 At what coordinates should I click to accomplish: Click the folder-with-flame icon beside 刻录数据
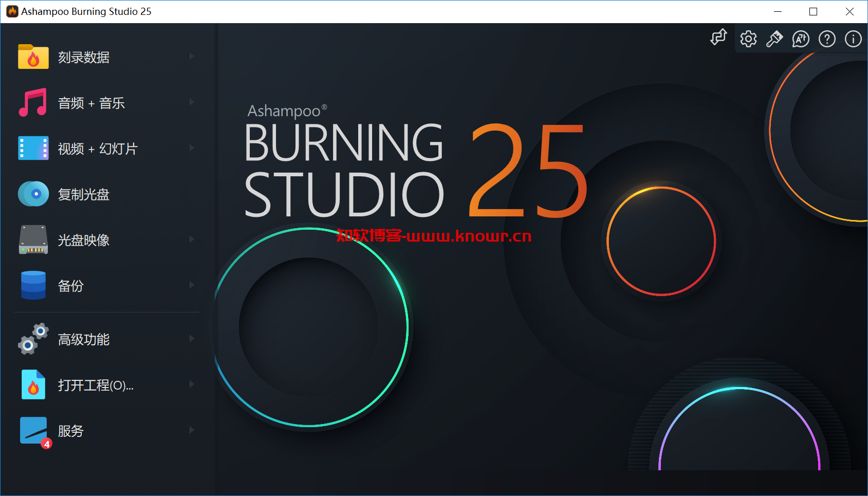click(33, 57)
